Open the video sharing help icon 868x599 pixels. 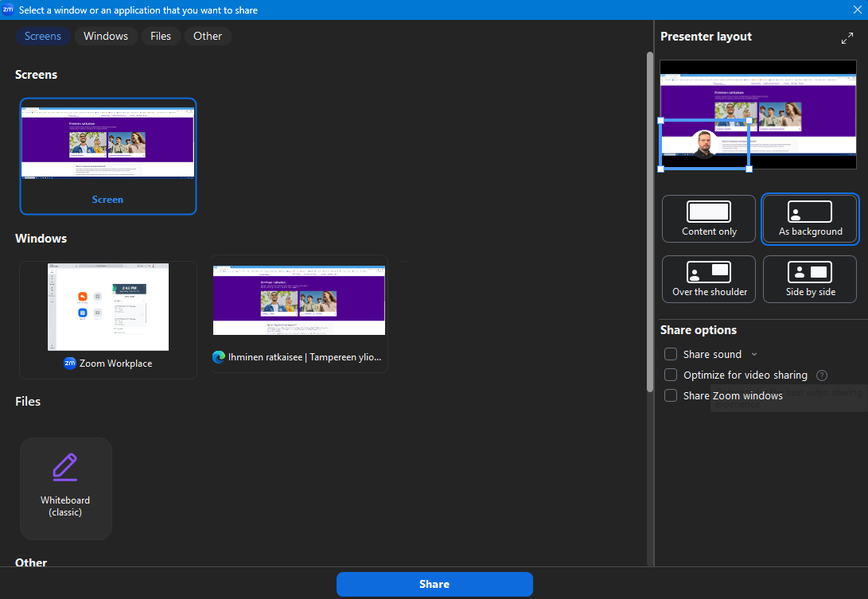(822, 375)
